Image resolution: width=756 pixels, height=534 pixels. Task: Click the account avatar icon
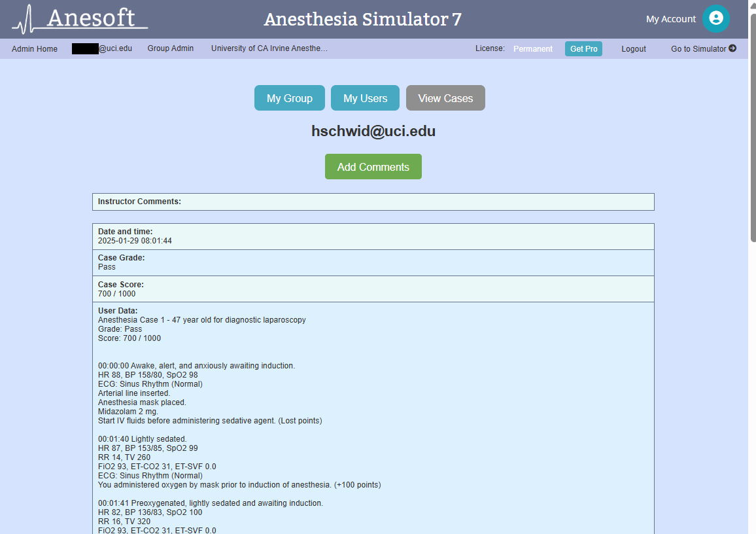pyautogui.click(x=716, y=19)
